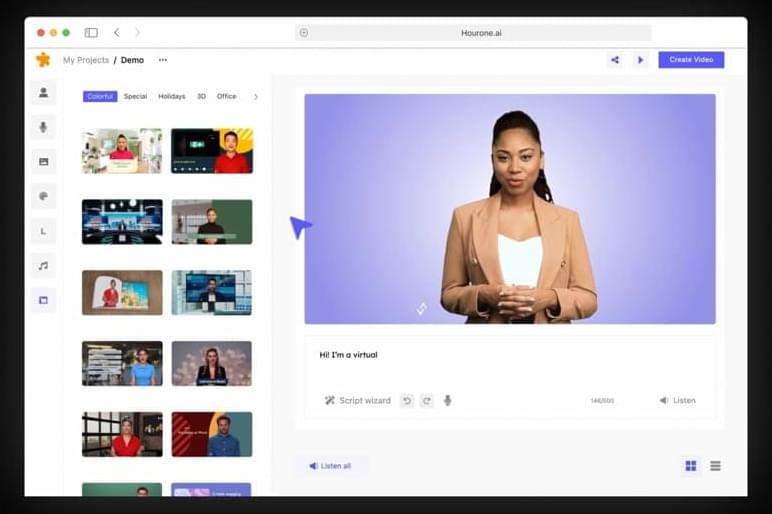772x514 pixels.
Task: Click the microphone icon below script
Action: (x=447, y=401)
